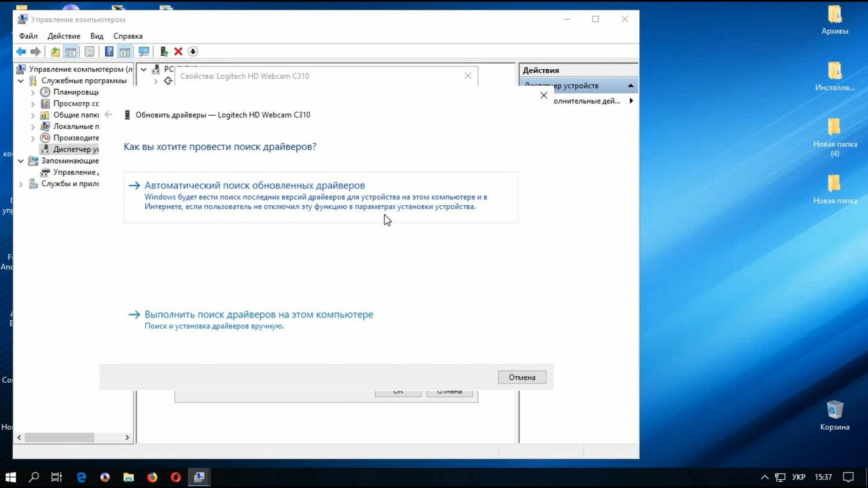Launch Opera from the taskbar
This screenshot has height=488, width=868.
pos(176,477)
